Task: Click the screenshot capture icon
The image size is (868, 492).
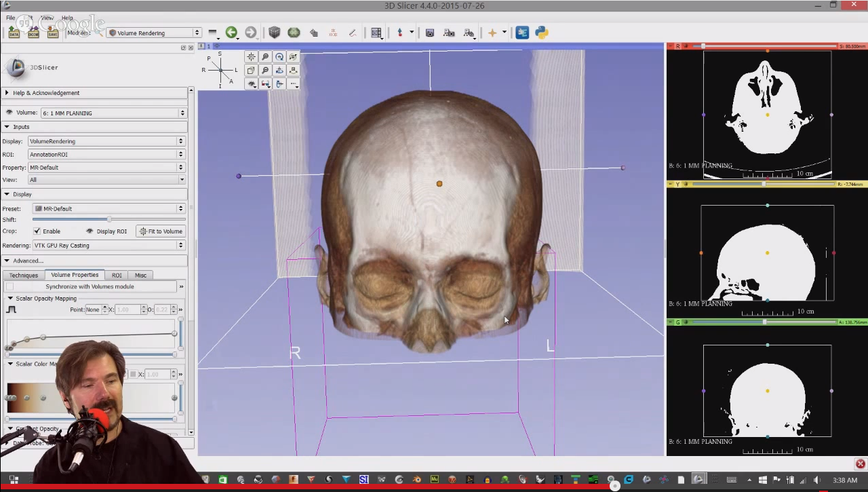Action: [429, 33]
